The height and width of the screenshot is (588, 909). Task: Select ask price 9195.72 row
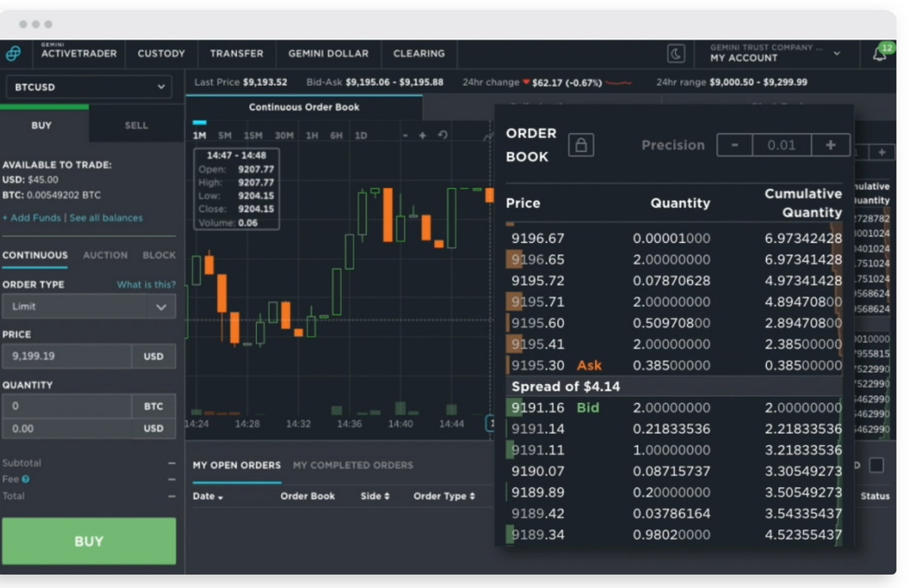tap(673, 281)
